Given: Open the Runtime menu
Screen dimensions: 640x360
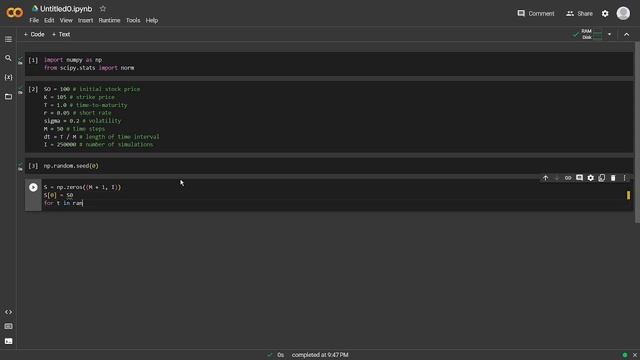Looking at the screenshot, I should click(x=109, y=20).
